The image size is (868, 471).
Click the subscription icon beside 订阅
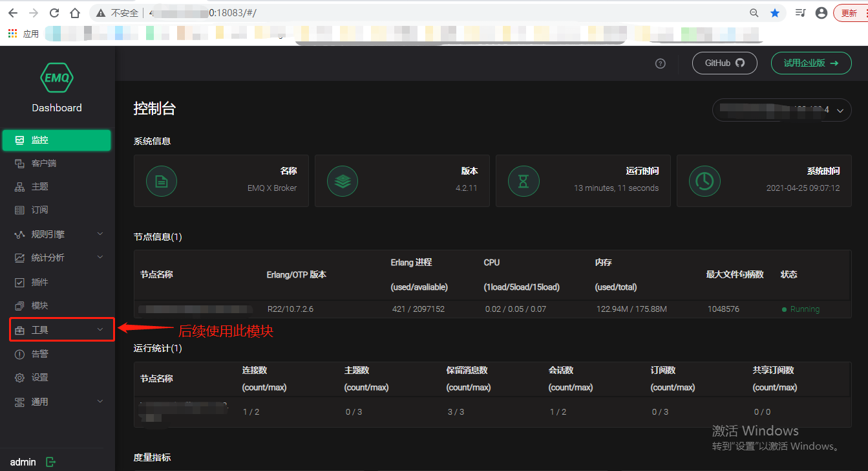(x=19, y=210)
